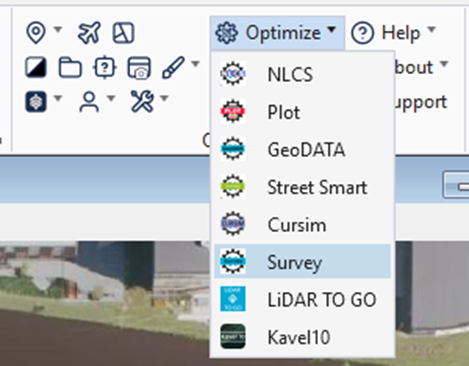This screenshot has height=366, width=469.
Task: Click the airplane icon in toolbar
Action: (x=89, y=33)
